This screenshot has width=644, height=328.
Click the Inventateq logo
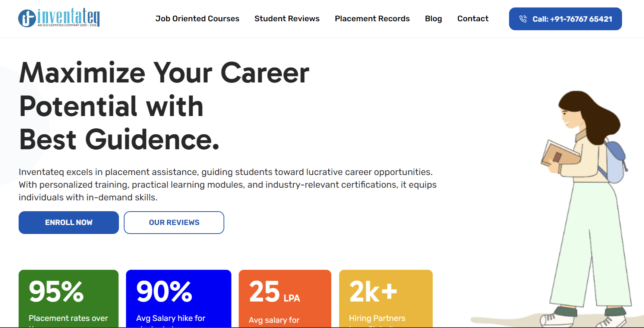pos(59,18)
